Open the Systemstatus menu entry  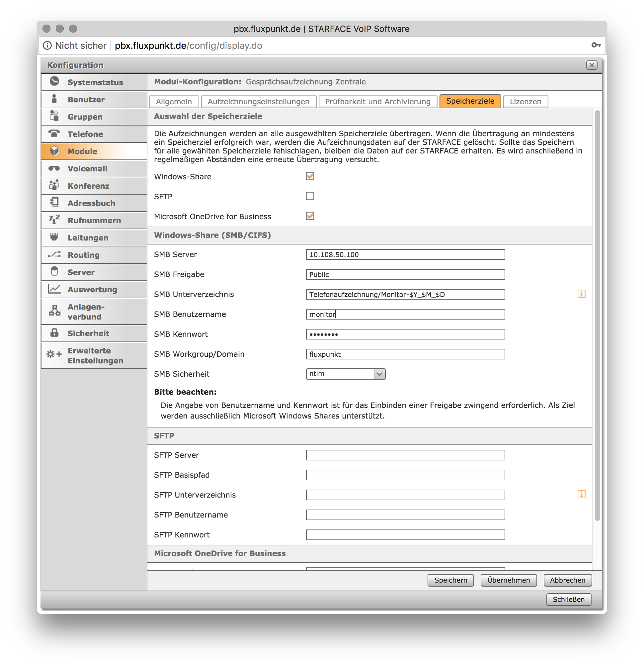94,82
